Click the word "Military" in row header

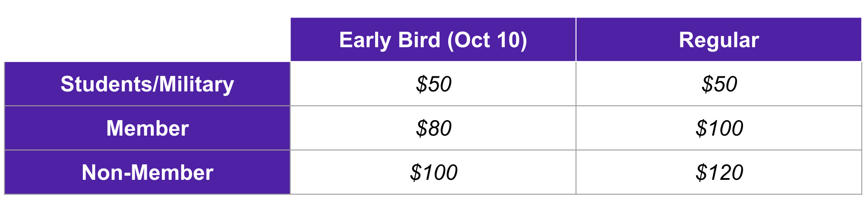pos(197,84)
